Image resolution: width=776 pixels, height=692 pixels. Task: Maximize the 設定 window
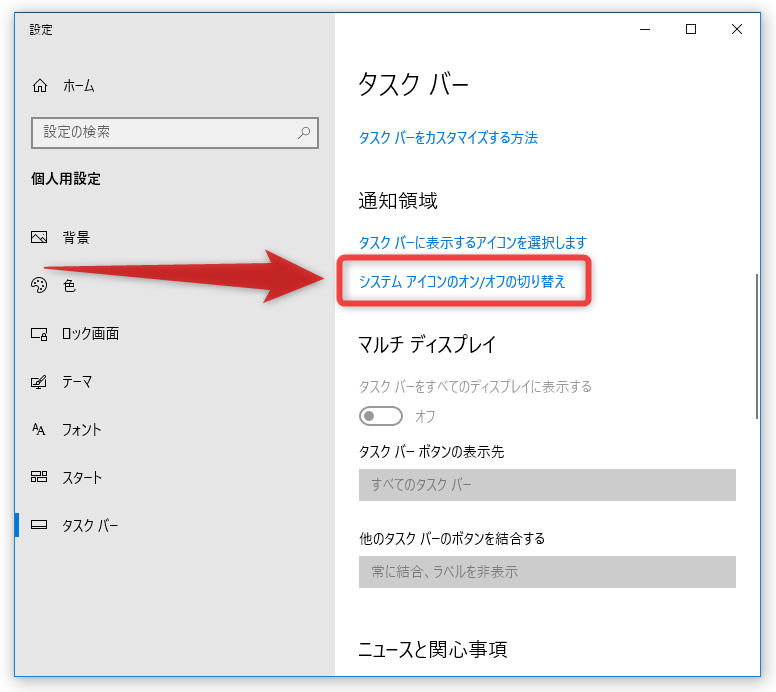[691, 30]
